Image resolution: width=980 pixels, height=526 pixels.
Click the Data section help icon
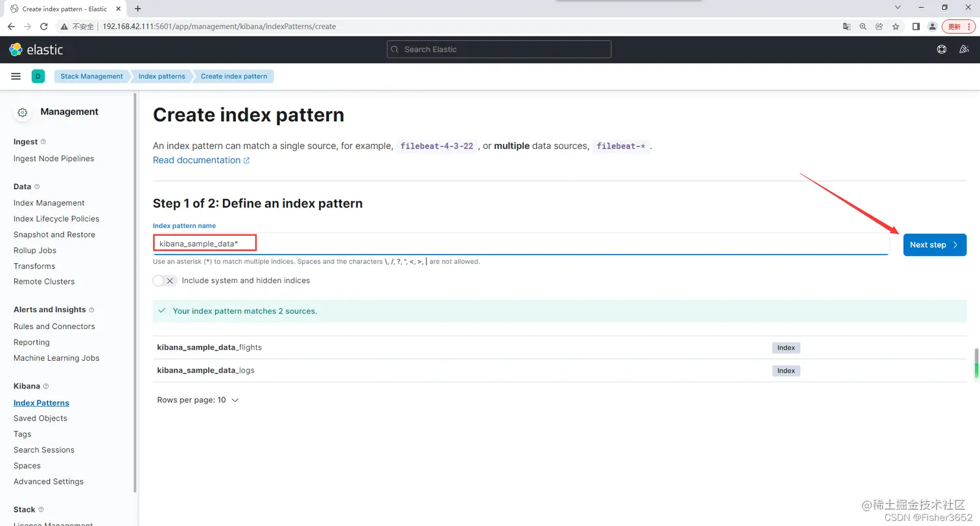pyautogui.click(x=37, y=187)
